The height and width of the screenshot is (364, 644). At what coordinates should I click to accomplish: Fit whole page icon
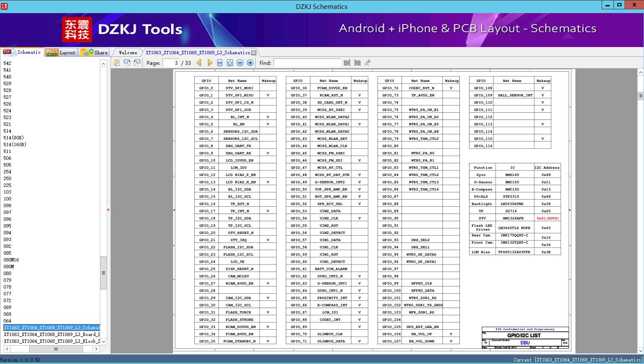click(x=230, y=63)
